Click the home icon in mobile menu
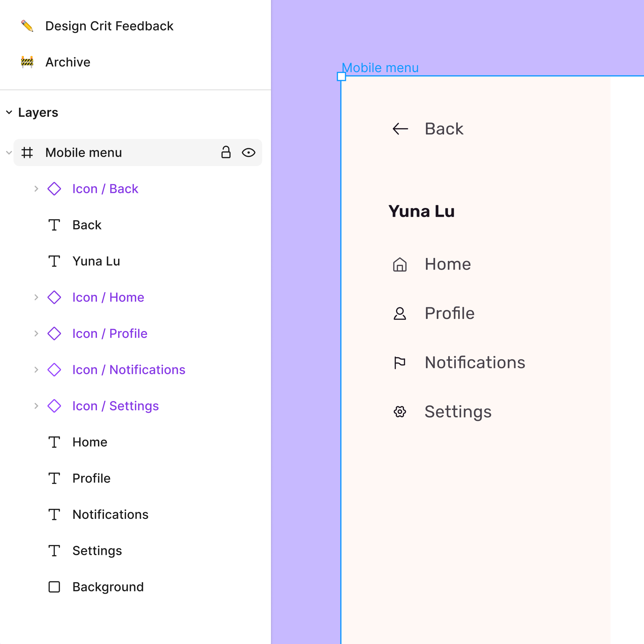 (400, 264)
